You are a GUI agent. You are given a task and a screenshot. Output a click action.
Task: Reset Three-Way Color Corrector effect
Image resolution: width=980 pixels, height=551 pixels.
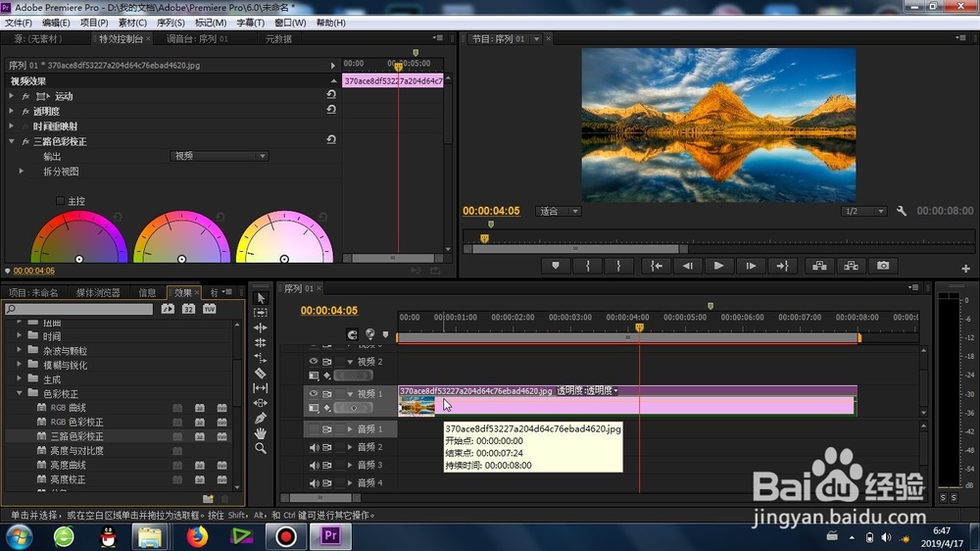tap(331, 139)
